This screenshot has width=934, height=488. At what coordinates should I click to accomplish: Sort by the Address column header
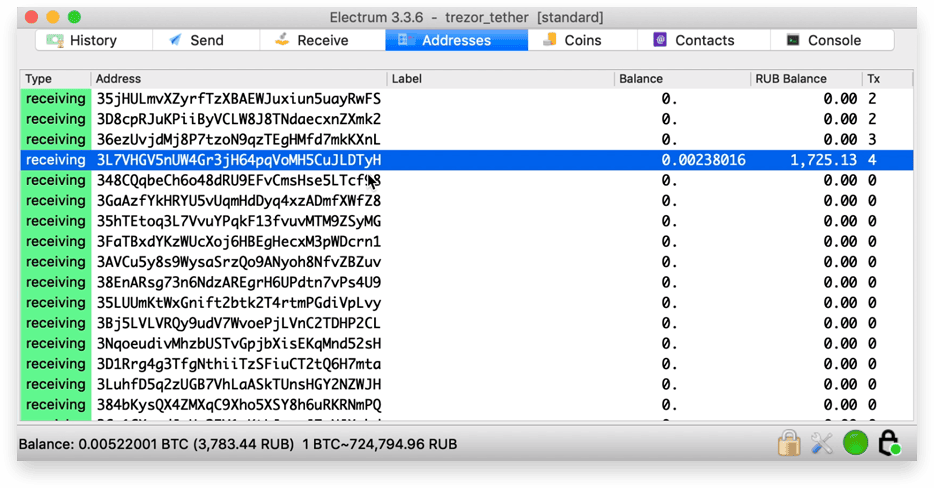[x=239, y=79]
